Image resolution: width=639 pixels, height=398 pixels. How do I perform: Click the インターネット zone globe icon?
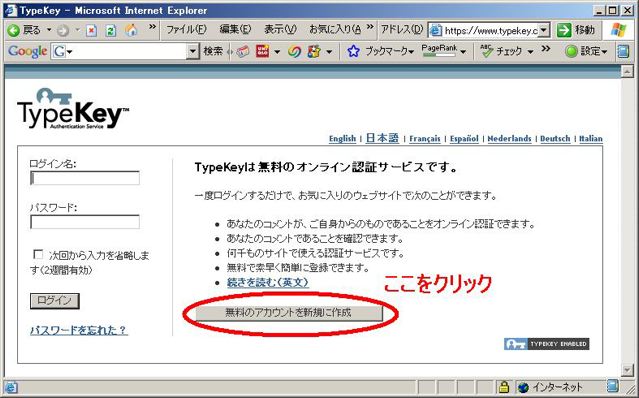click(x=523, y=387)
